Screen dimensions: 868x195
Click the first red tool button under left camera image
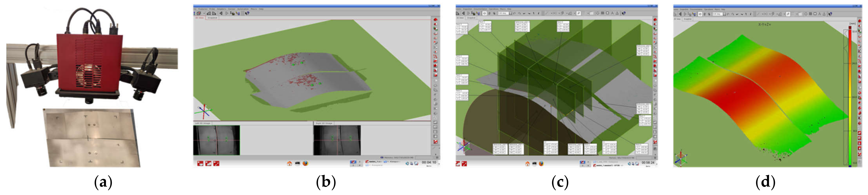[200, 163]
